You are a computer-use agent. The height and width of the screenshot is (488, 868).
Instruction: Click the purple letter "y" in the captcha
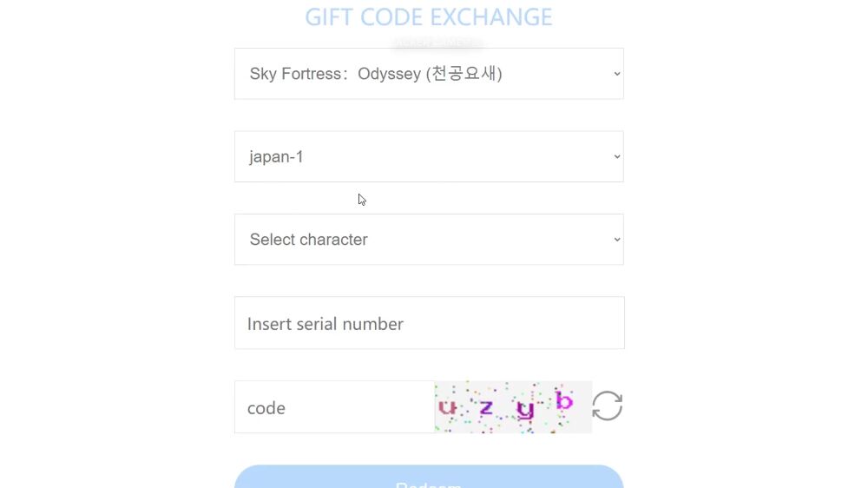525,410
